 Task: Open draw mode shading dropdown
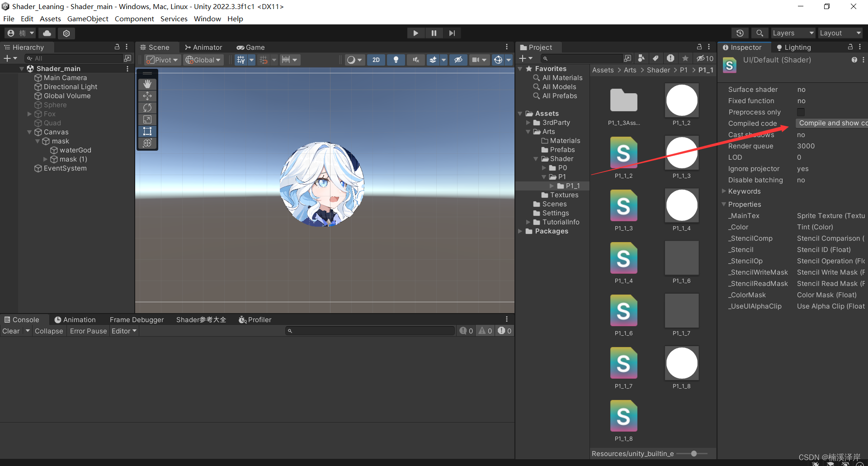pos(354,60)
